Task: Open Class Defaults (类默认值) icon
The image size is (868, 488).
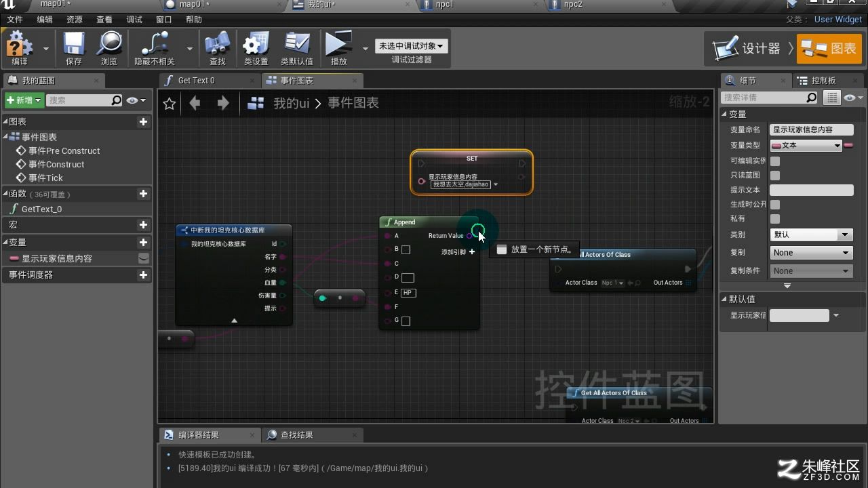Action: [297, 43]
